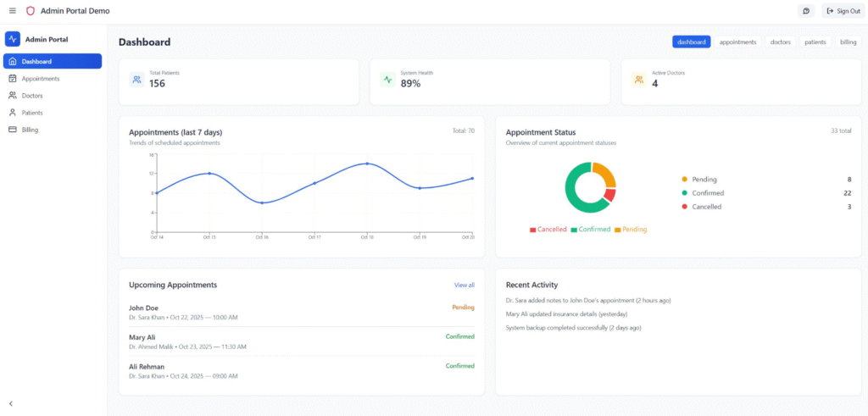Open View all upcoming appointments link

click(464, 286)
